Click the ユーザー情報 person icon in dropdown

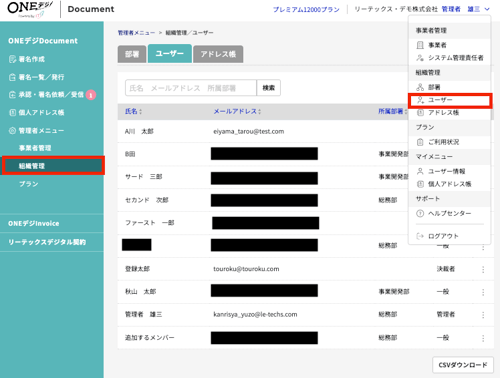pyautogui.click(x=420, y=171)
